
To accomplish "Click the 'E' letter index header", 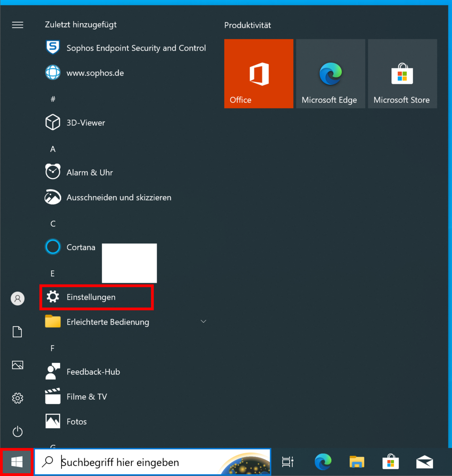I will (52, 274).
